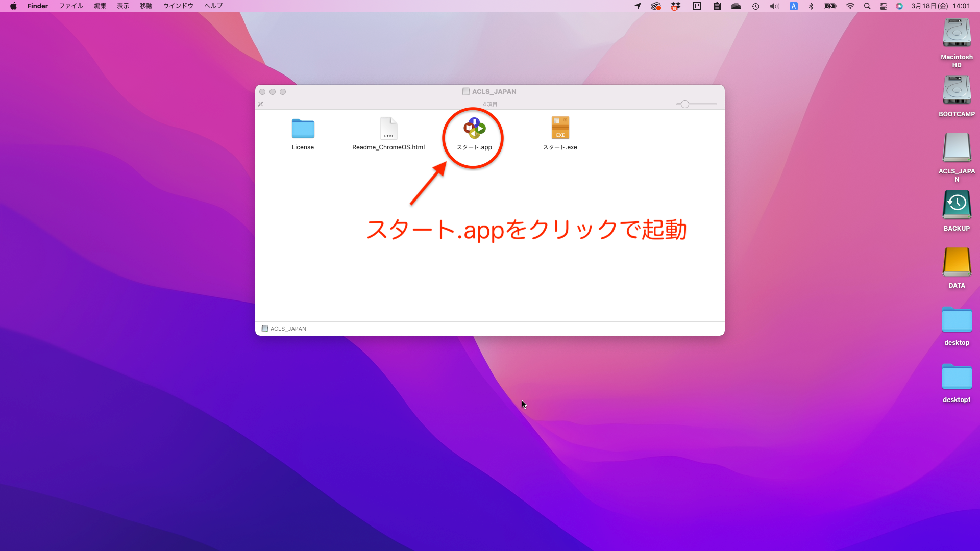Click the date and time display
The width and height of the screenshot is (980, 551).
click(941, 6)
